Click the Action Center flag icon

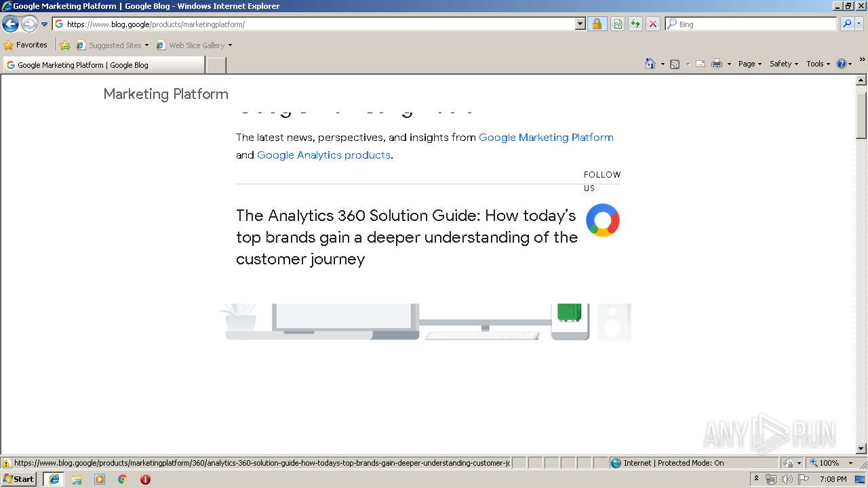pos(804,479)
